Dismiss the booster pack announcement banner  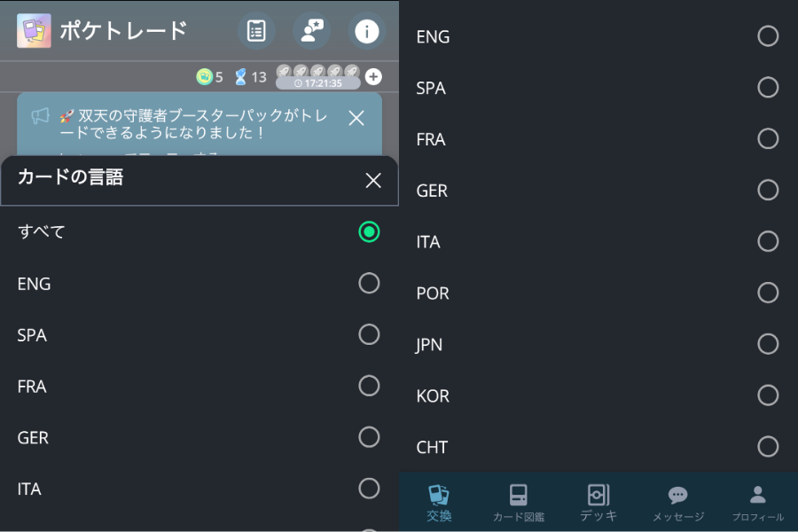(x=356, y=118)
